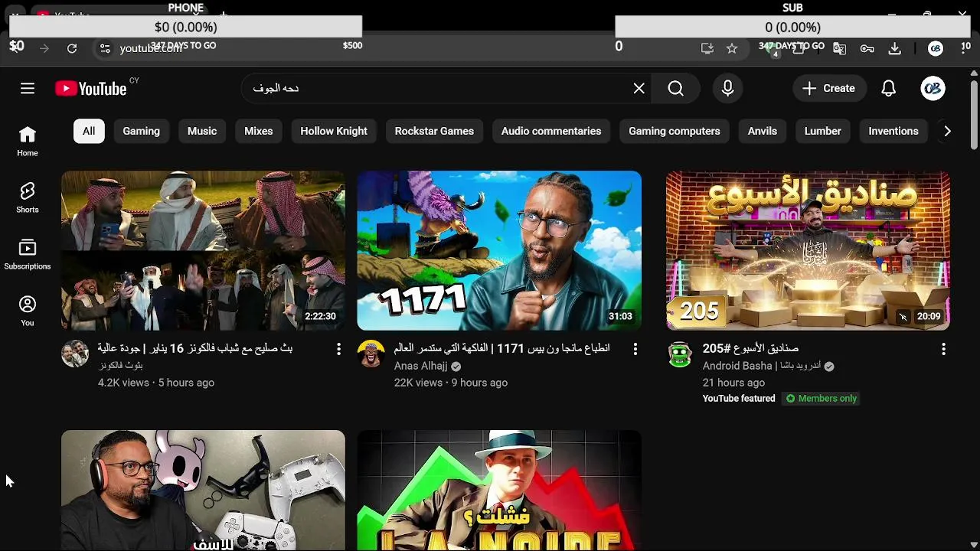Go to Home in the sidebar
Image resolution: width=980 pixels, height=551 pixels.
(x=28, y=142)
